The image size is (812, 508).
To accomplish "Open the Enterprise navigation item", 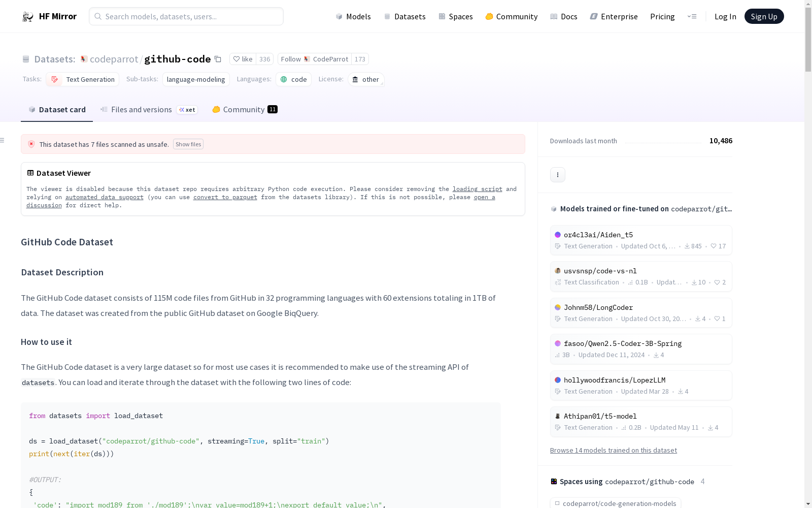I will coord(614,16).
